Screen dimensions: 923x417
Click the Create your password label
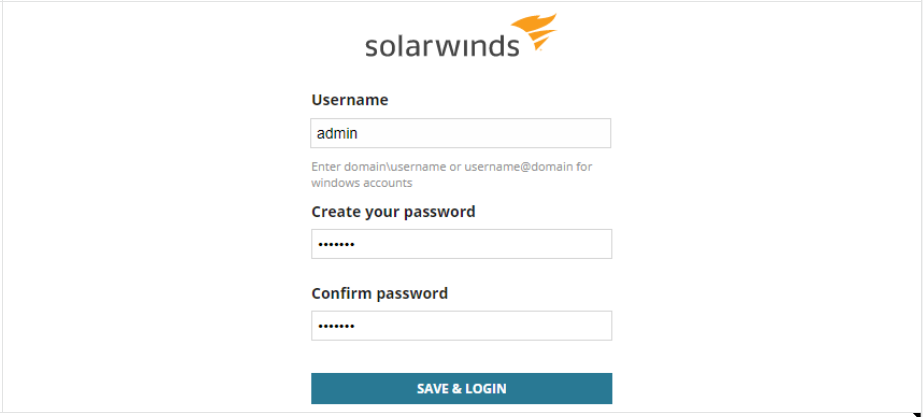point(393,212)
